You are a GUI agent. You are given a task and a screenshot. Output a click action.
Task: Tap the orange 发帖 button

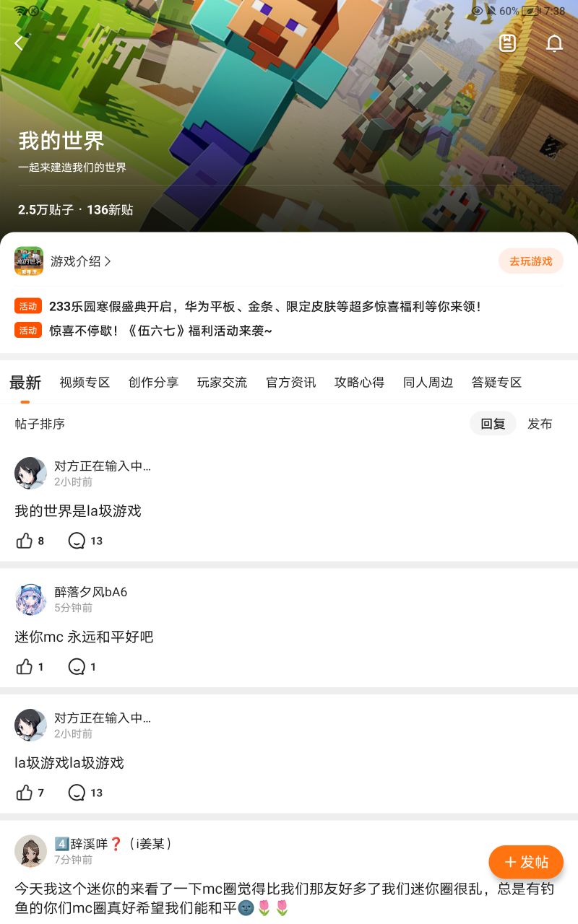526,862
